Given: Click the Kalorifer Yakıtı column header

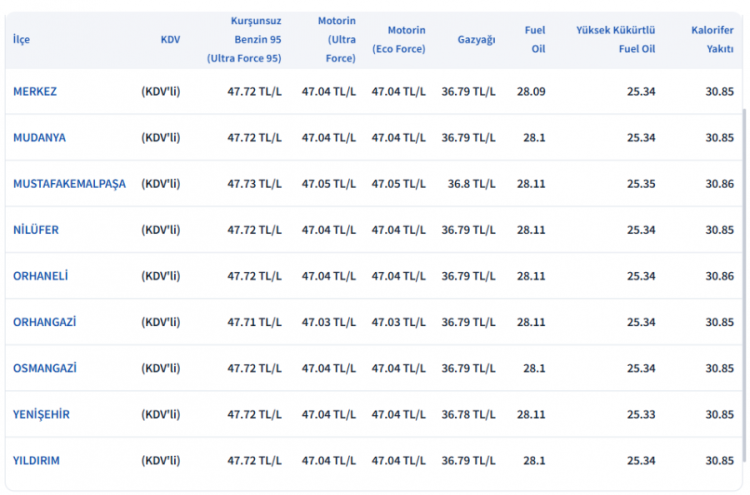Looking at the screenshot, I should pos(712,39).
